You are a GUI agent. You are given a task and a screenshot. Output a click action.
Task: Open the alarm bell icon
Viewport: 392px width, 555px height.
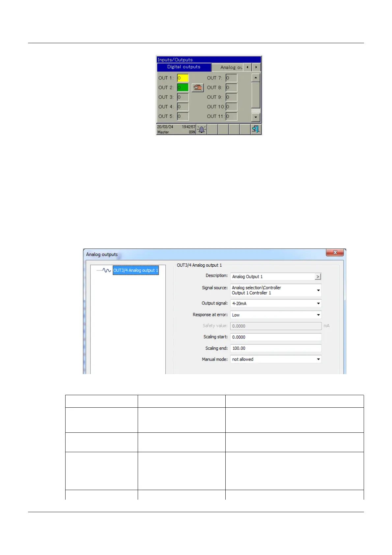202,130
